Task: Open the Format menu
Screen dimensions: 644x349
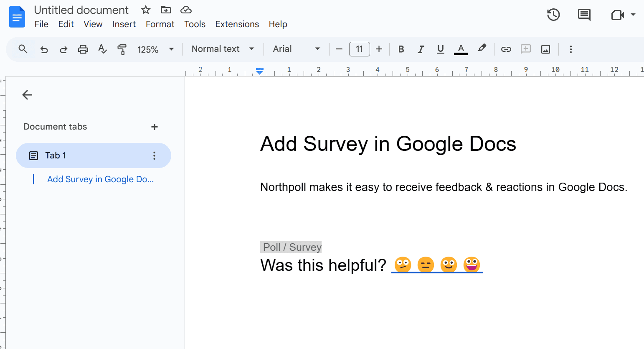Action: point(160,24)
